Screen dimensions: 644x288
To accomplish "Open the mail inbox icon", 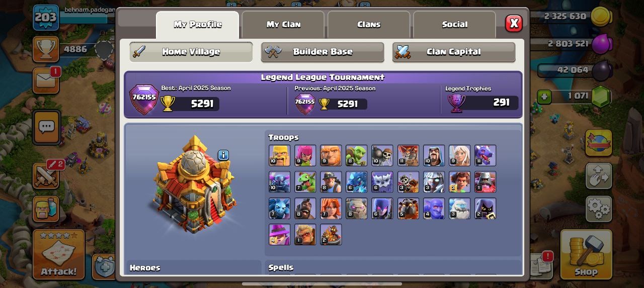I will 46,80.
